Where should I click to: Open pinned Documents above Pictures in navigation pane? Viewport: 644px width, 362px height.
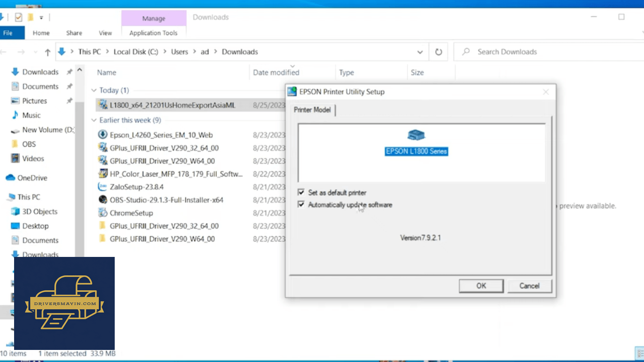click(40, 86)
